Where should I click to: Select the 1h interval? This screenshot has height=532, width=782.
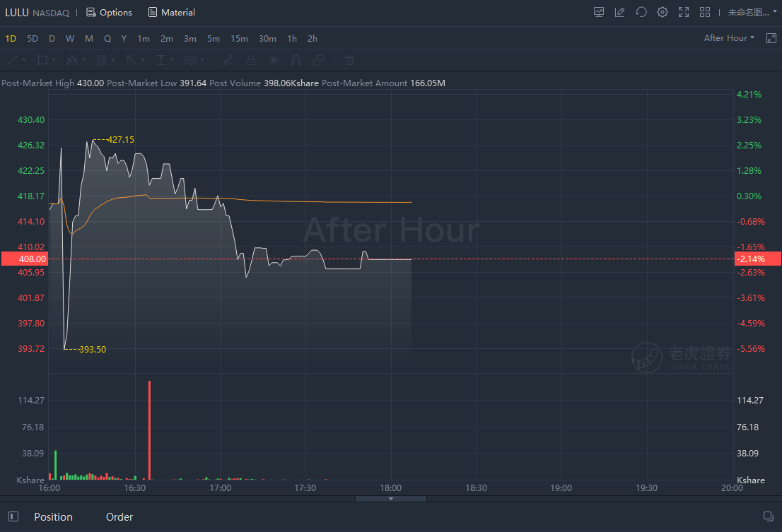click(x=292, y=38)
